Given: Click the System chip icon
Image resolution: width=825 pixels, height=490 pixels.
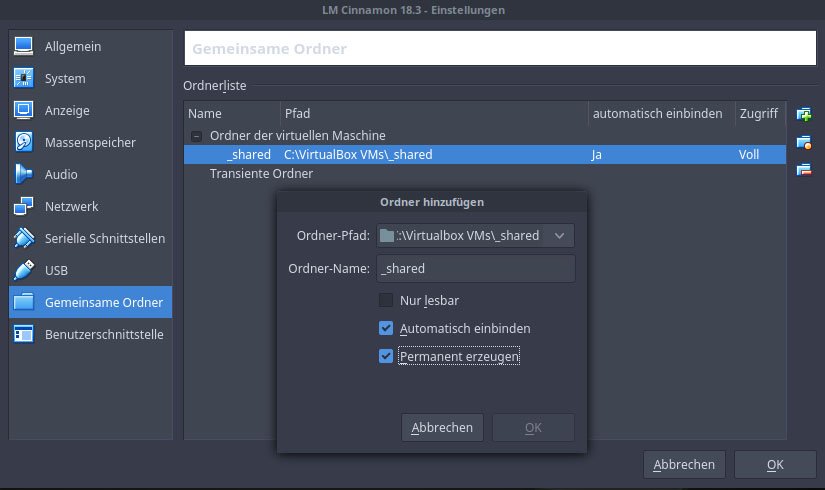Looking at the screenshot, I should [x=23, y=78].
